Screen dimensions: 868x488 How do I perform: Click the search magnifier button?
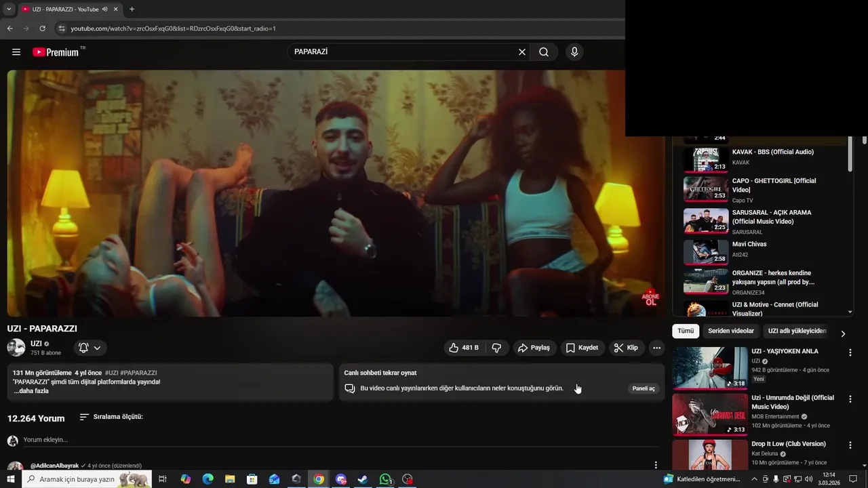544,52
